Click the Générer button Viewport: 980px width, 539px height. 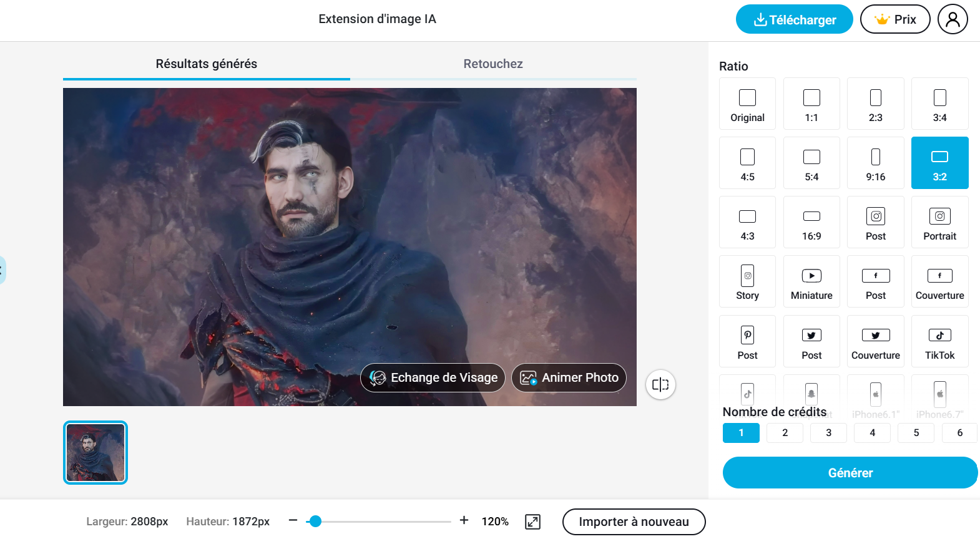[850, 473]
